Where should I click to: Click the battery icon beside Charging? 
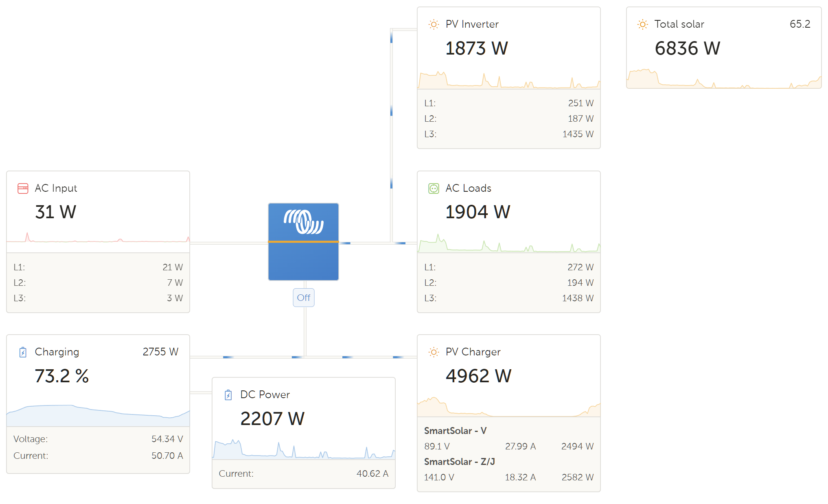click(x=23, y=352)
